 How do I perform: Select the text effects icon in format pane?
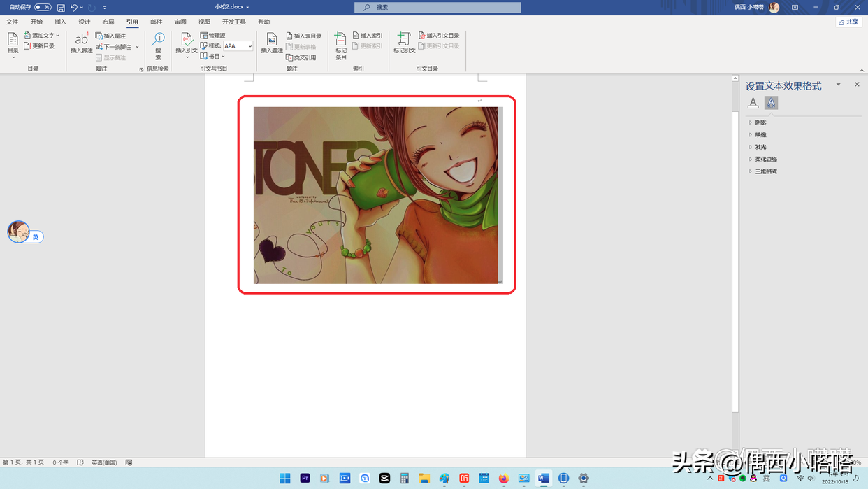(x=771, y=103)
